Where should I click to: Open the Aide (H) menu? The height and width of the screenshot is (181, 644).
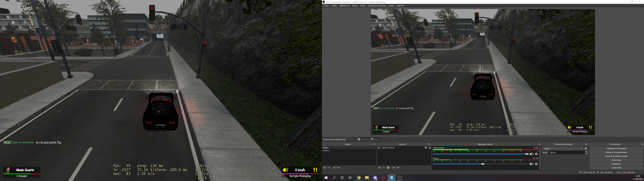pos(400,6)
